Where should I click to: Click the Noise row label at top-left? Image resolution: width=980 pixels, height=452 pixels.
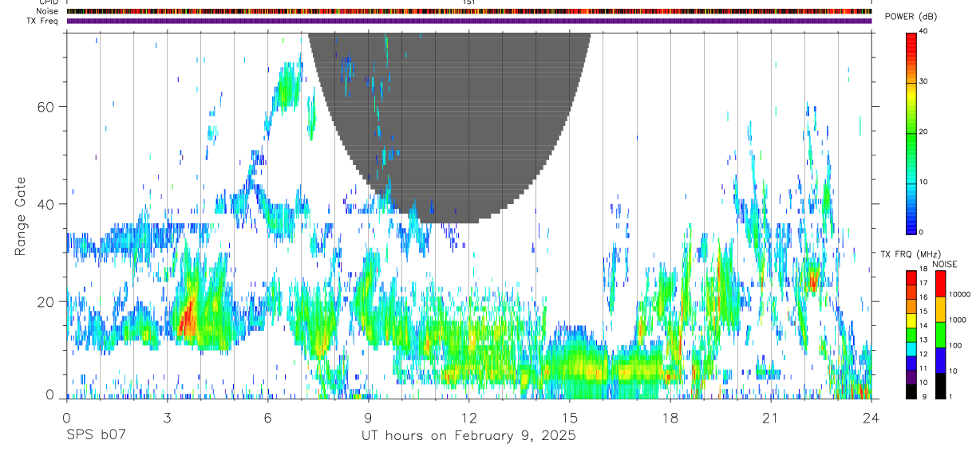48,11
